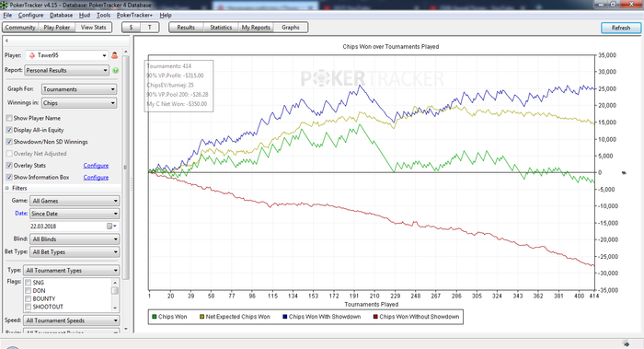Check the DON flag
This screenshot has width=644, height=349.
click(29, 291)
